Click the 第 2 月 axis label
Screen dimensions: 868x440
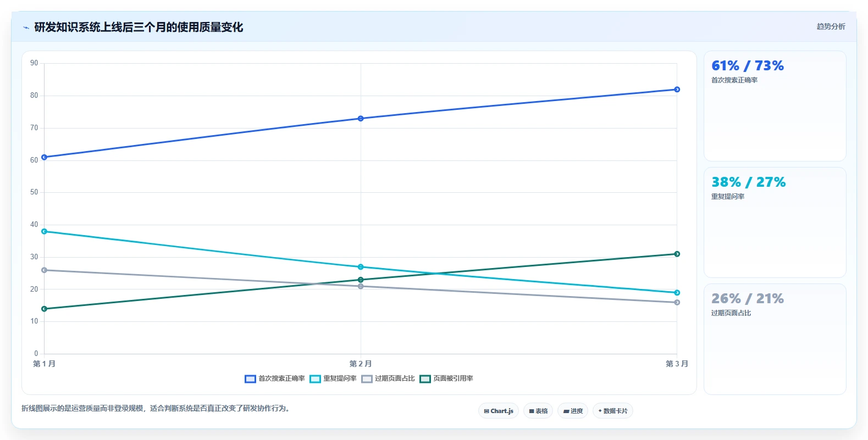coord(361,364)
